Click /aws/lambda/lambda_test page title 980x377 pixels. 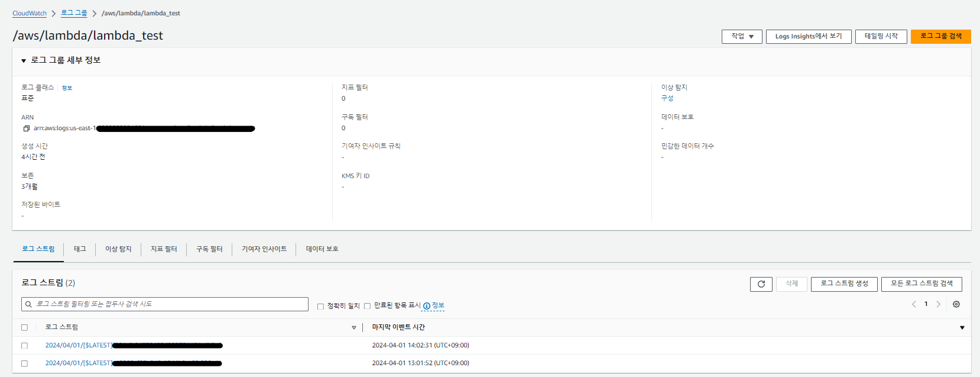(x=87, y=36)
